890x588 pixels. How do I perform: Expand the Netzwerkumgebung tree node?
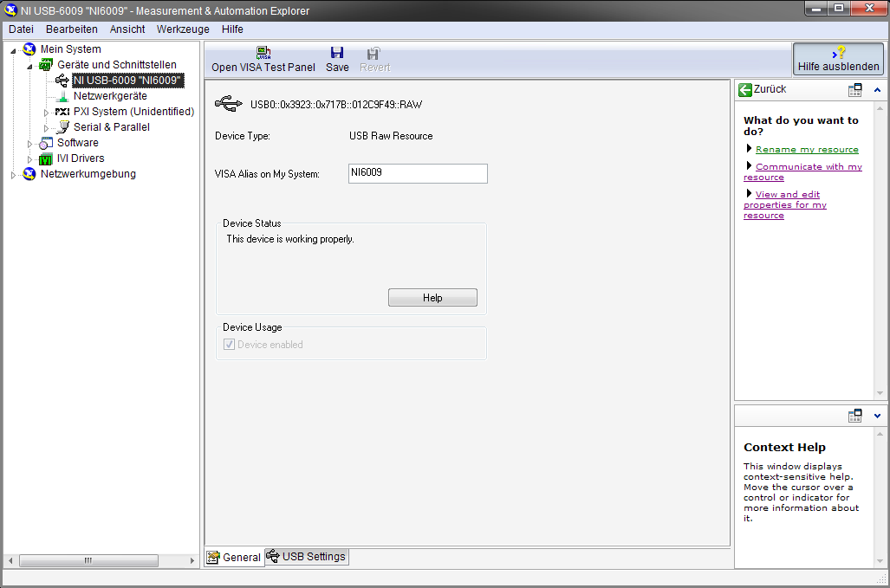click(13, 175)
